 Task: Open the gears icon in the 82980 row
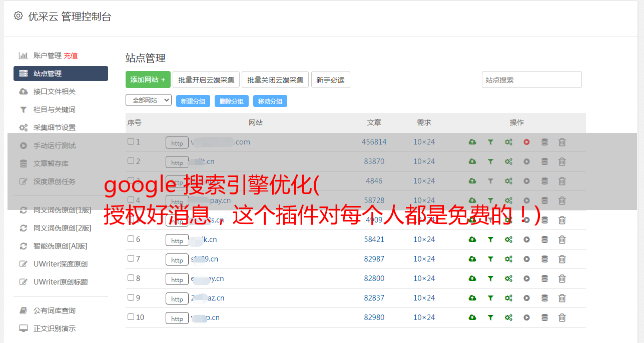[508, 317]
